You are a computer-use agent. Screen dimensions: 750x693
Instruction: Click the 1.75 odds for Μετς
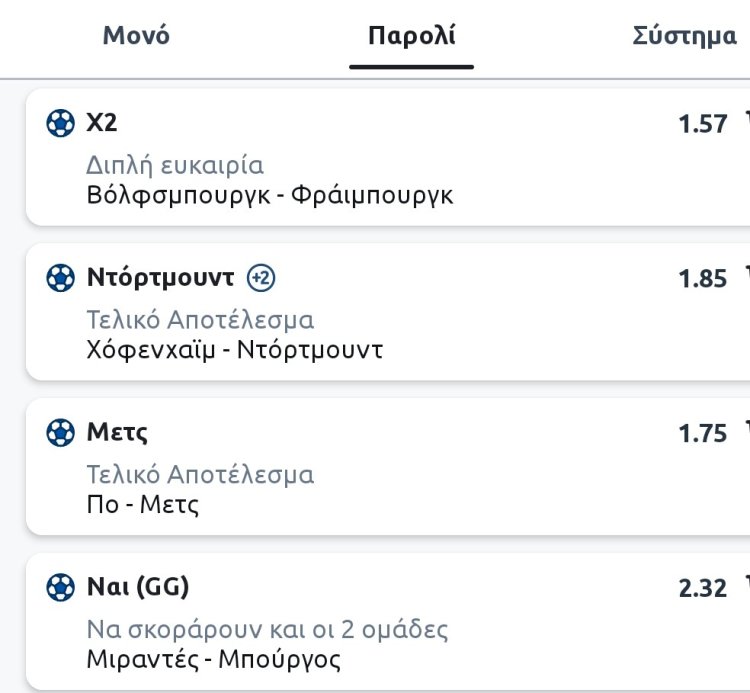(702, 434)
